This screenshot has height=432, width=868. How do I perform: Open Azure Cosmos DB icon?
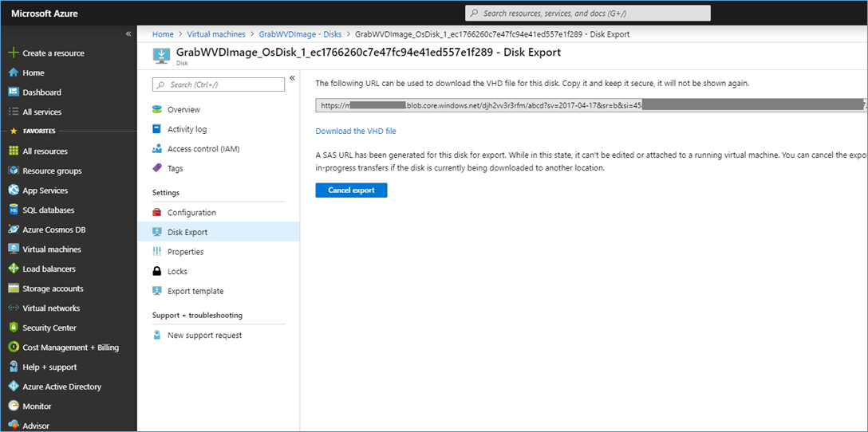(x=14, y=230)
